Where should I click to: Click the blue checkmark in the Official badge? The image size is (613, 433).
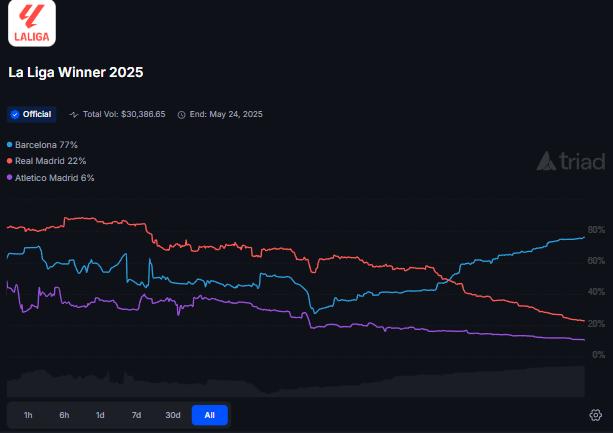tap(15, 115)
